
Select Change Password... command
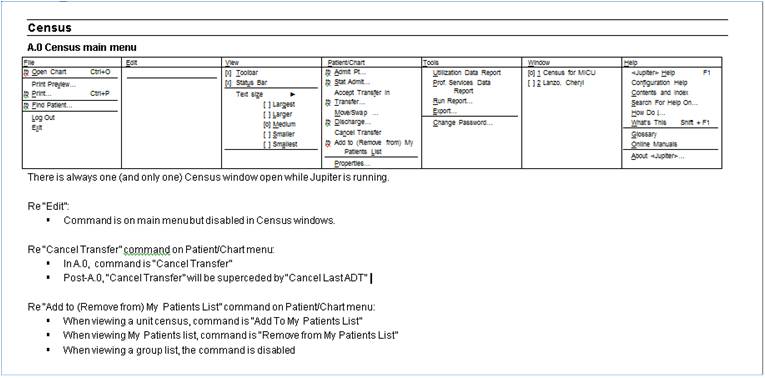pyautogui.click(x=462, y=123)
